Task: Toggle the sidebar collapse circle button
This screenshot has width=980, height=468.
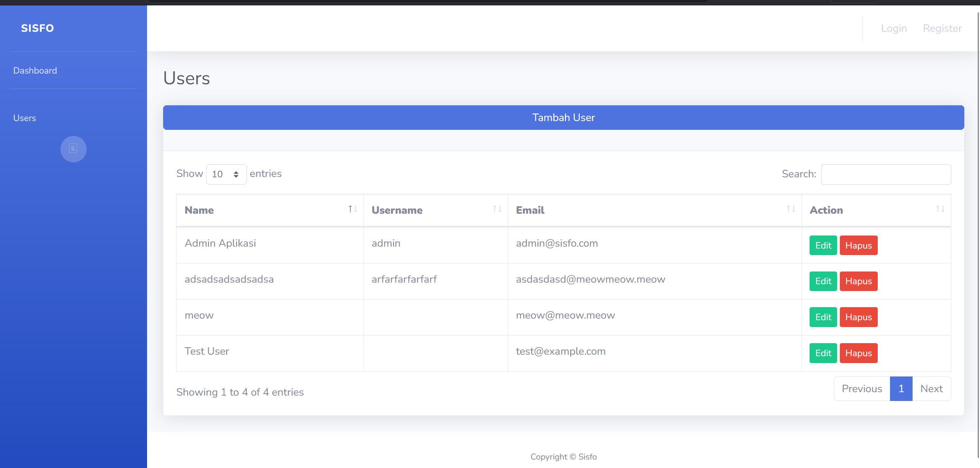Action: click(73, 149)
